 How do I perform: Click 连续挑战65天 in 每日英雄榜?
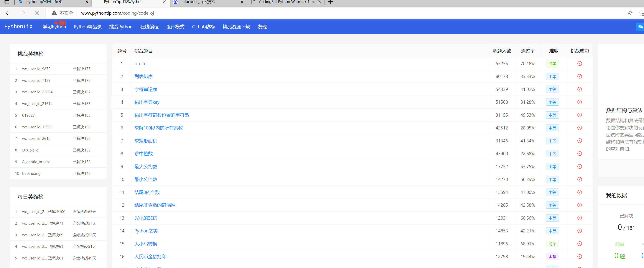pos(84,212)
